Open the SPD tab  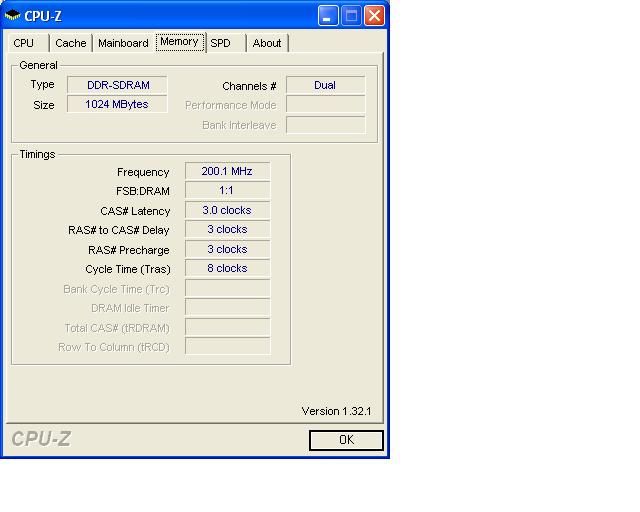point(226,43)
